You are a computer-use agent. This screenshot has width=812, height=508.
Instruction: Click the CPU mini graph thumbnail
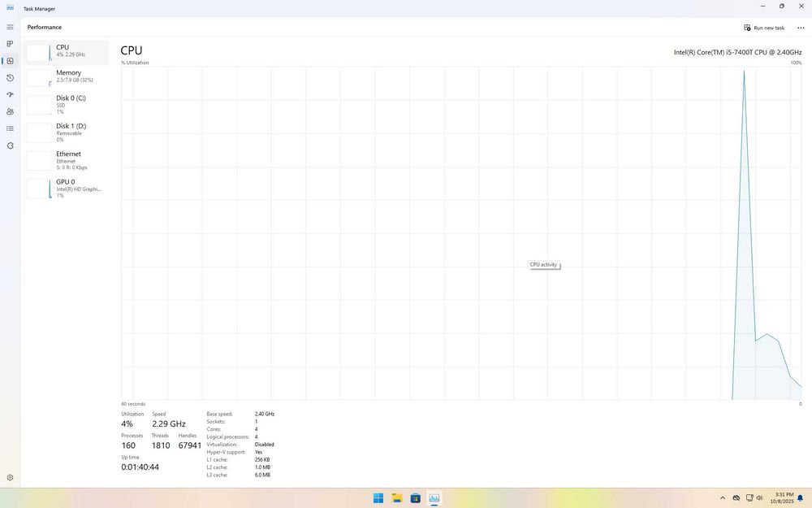click(x=39, y=52)
